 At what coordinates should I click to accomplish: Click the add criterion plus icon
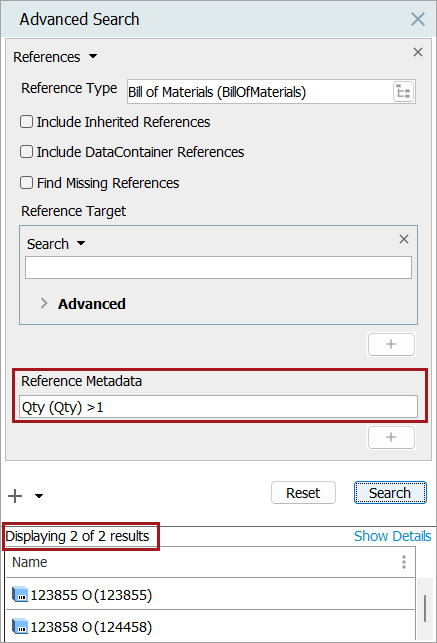coord(15,496)
